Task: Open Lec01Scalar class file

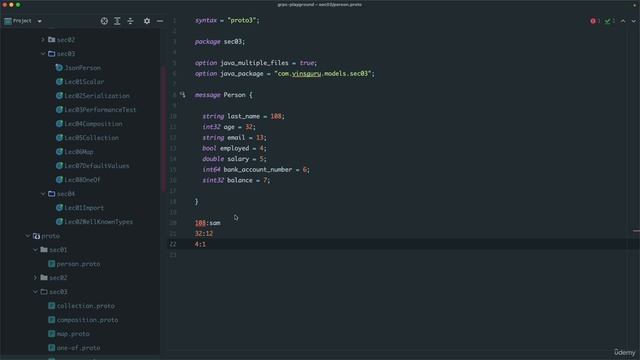Action: [84, 82]
